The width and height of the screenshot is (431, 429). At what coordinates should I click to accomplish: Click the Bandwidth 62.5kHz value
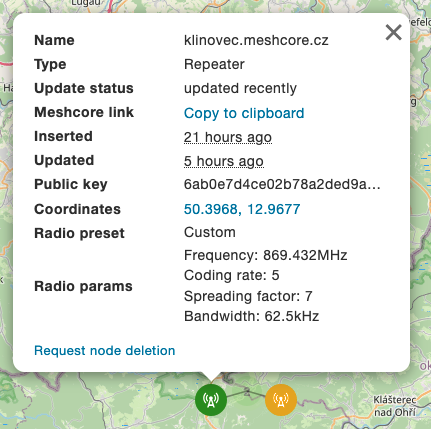[x=251, y=316]
